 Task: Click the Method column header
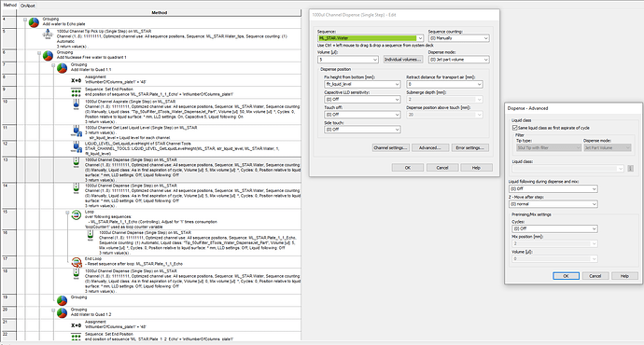(x=159, y=13)
